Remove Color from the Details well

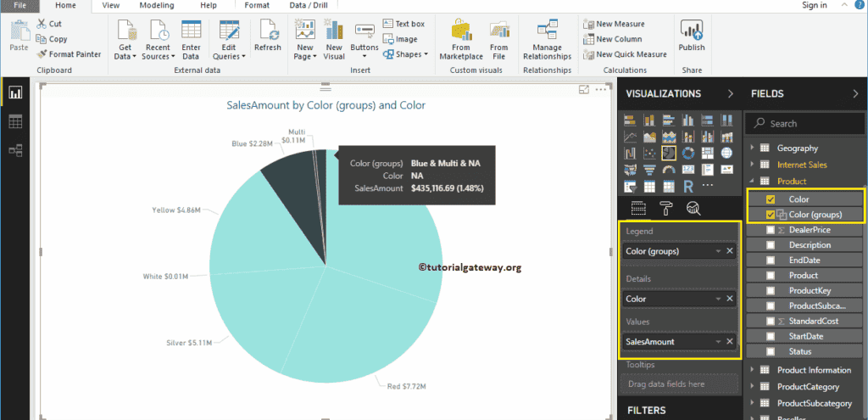(x=730, y=299)
